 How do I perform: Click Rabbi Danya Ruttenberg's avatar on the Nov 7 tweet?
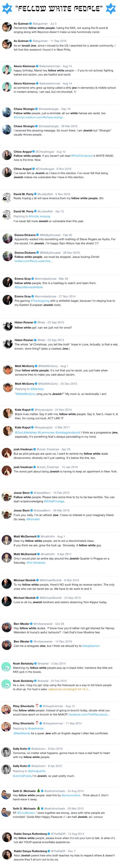[x=7, y=854]
